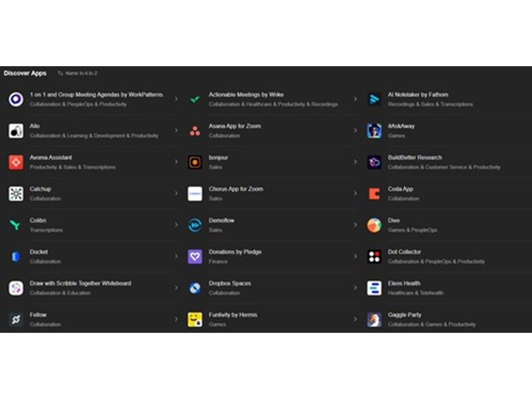Click the Gaggle Party app name
This screenshot has width=532, height=399.
click(x=404, y=315)
